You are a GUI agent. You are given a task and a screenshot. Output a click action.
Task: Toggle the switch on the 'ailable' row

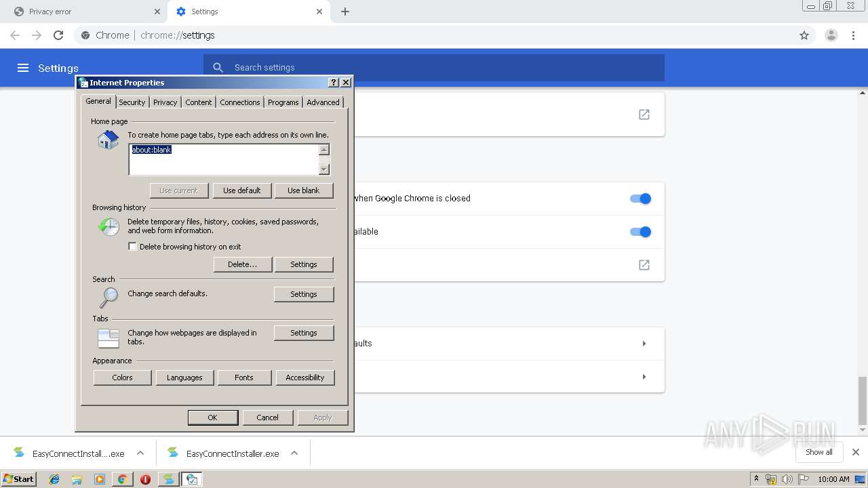pyautogui.click(x=640, y=232)
